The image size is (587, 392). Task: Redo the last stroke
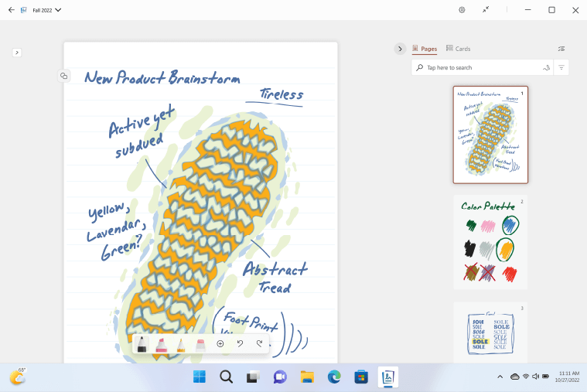[260, 344]
